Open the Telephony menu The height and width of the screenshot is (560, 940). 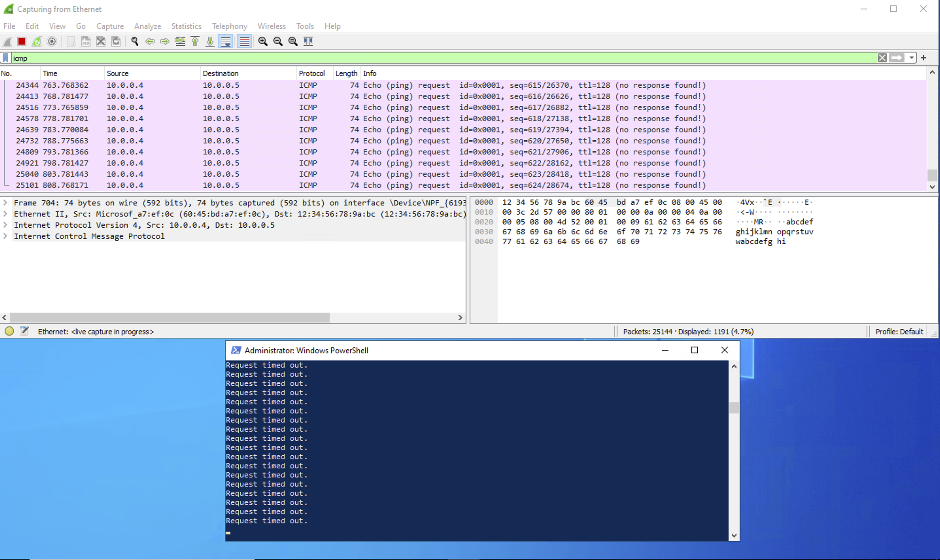click(230, 26)
